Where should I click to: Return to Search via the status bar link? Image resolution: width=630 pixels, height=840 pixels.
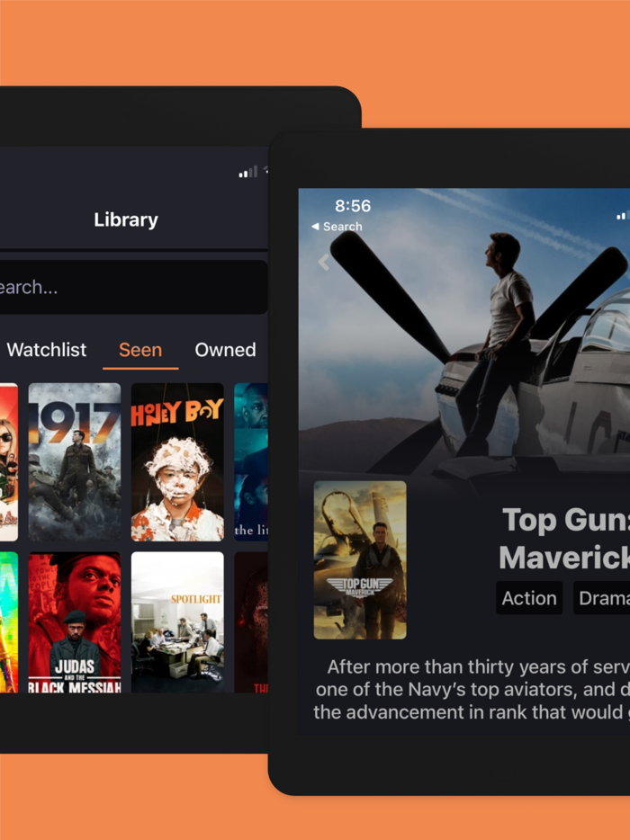337,227
